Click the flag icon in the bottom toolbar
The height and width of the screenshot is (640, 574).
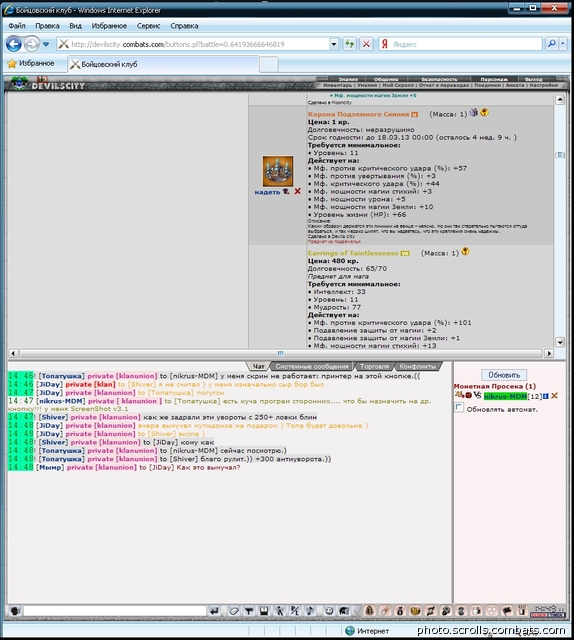pyautogui.click(x=507, y=611)
